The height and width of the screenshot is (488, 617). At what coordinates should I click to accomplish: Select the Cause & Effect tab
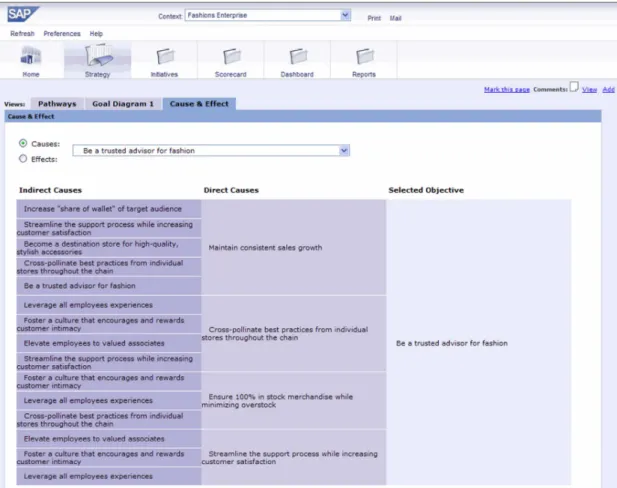point(199,104)
